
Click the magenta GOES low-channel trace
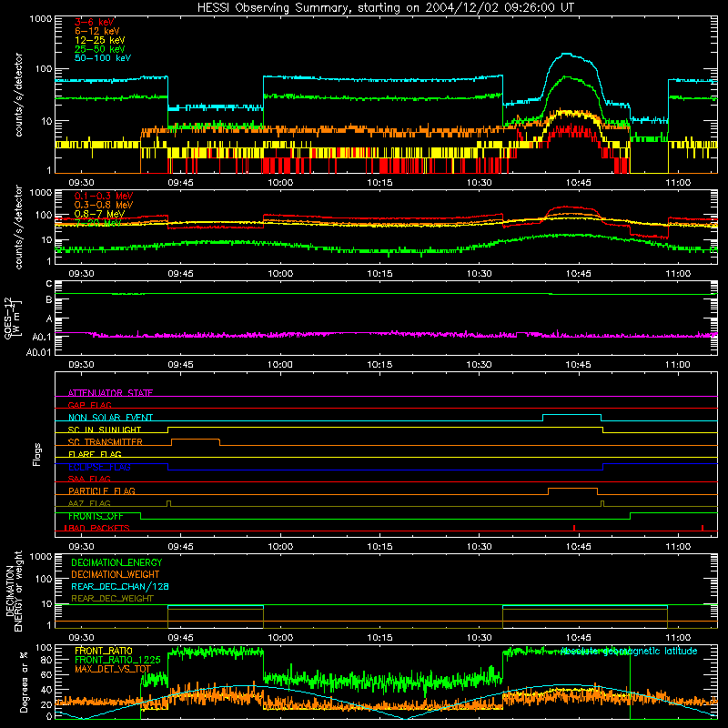click(x=385, y=334)
